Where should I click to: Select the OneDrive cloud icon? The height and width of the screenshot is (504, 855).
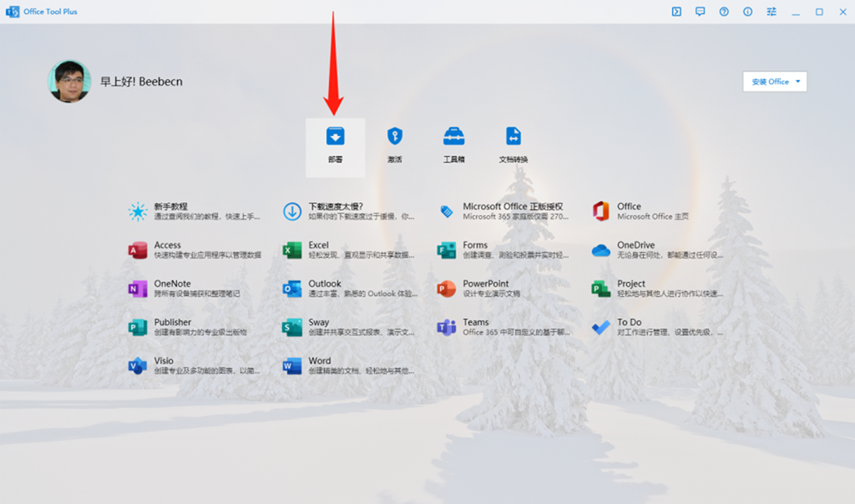[x=601, y=250]
